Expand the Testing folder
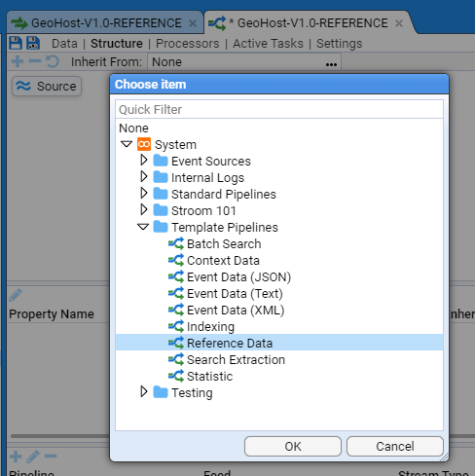Image resolution: width=475 pixels, height=476 pixels. (x=144, y=392)
